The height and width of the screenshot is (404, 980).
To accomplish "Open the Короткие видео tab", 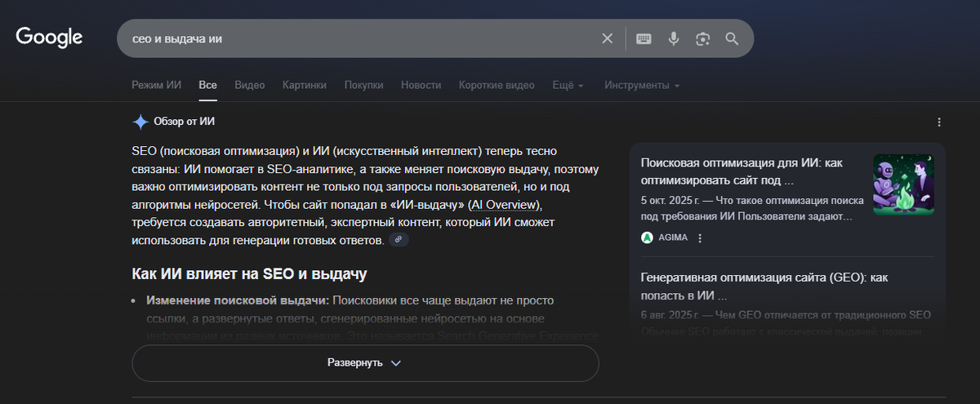I will 497,85.
